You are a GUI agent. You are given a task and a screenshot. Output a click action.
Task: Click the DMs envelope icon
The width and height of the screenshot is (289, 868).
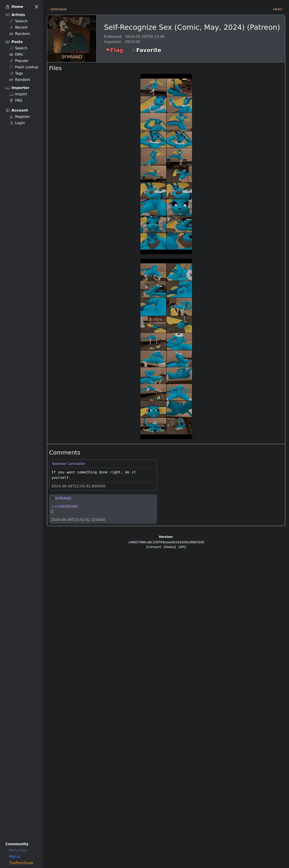pos(11,55)
